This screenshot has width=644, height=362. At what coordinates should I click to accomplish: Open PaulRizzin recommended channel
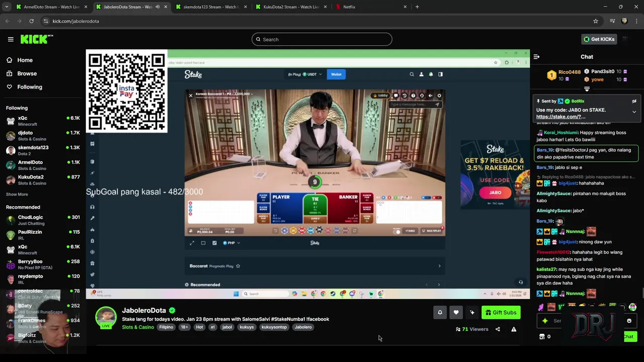pyautogui.click(x=43, y=235)
